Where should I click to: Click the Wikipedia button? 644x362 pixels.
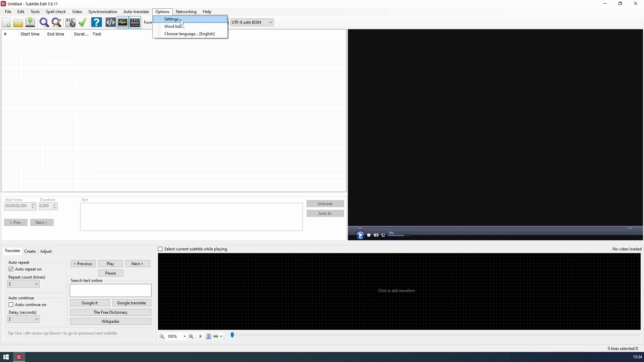click(110, 321)
